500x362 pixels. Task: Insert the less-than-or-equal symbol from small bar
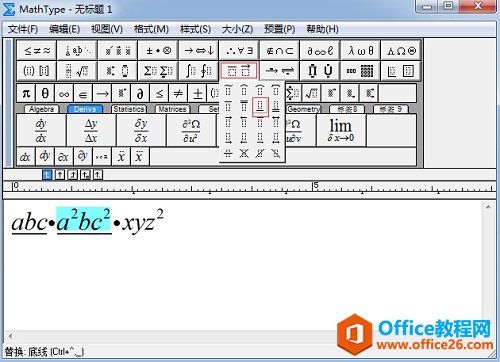[x=159, y=93]
